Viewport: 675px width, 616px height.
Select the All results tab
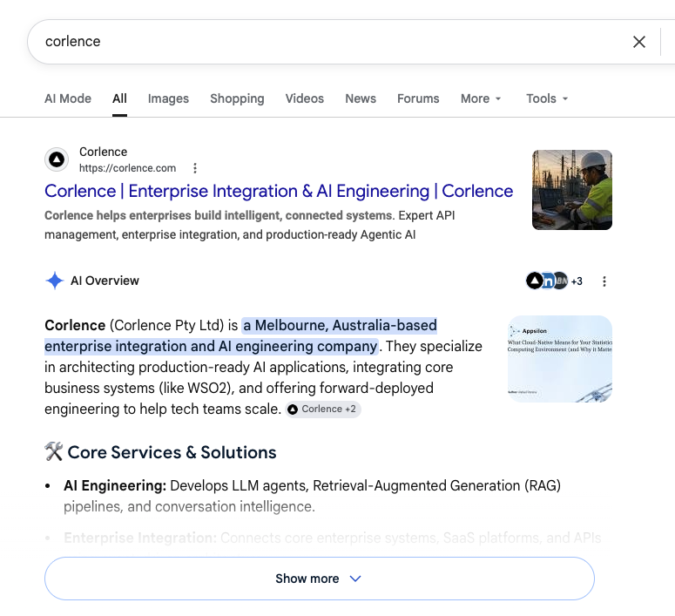click(119, 98)
